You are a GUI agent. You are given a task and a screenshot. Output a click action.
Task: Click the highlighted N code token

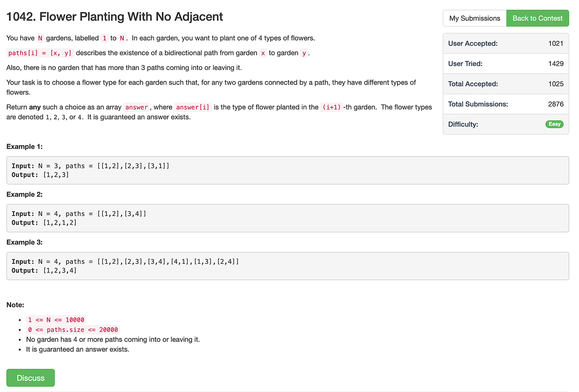click(40, 38)
